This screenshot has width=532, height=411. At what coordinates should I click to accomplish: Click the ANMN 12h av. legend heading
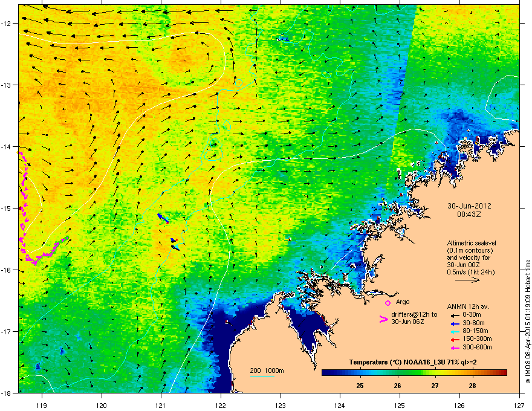(x=468, y=307)
